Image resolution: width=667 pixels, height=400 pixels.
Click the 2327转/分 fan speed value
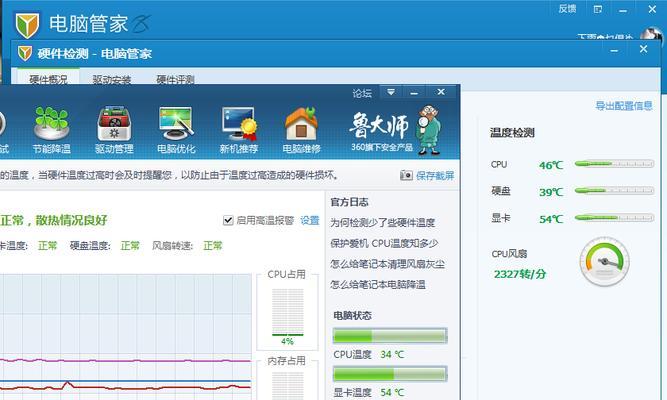pos(520,274)
